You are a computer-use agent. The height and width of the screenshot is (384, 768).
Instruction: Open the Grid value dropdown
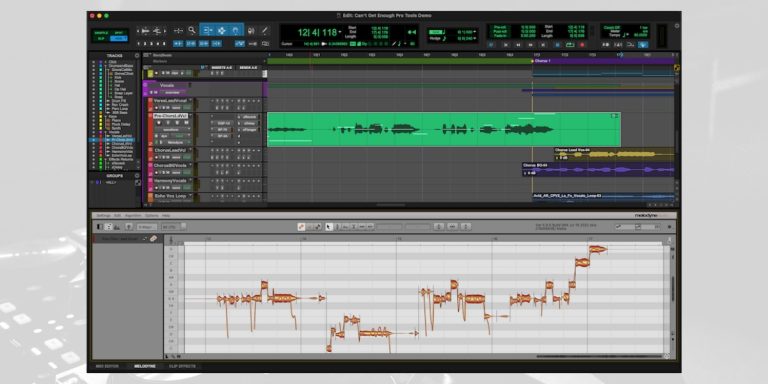point(475,32)
